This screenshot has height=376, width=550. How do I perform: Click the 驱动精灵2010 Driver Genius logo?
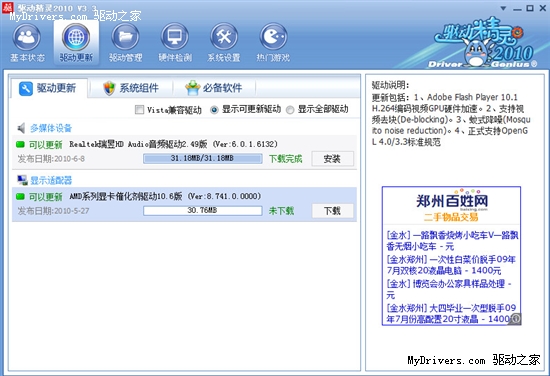[484, 42]
